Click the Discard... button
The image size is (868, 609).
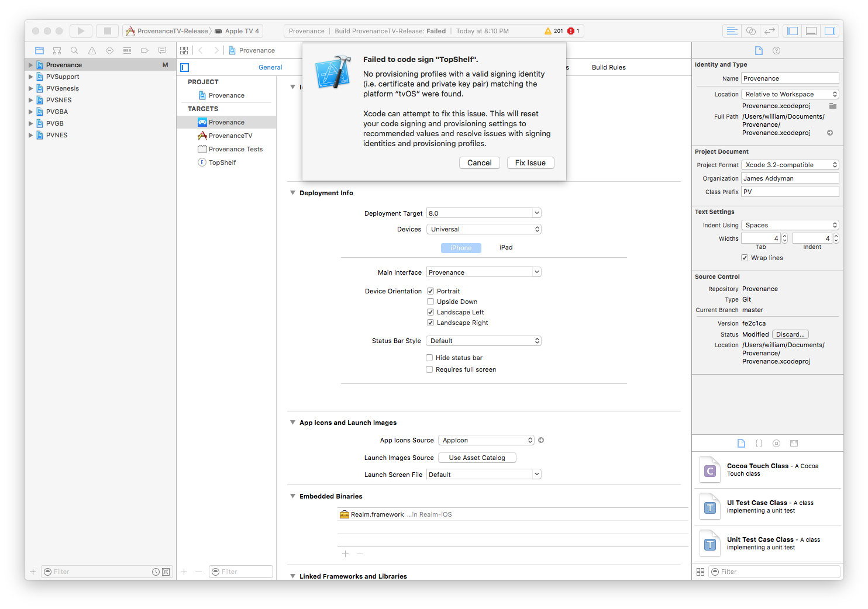pos(790,334)
